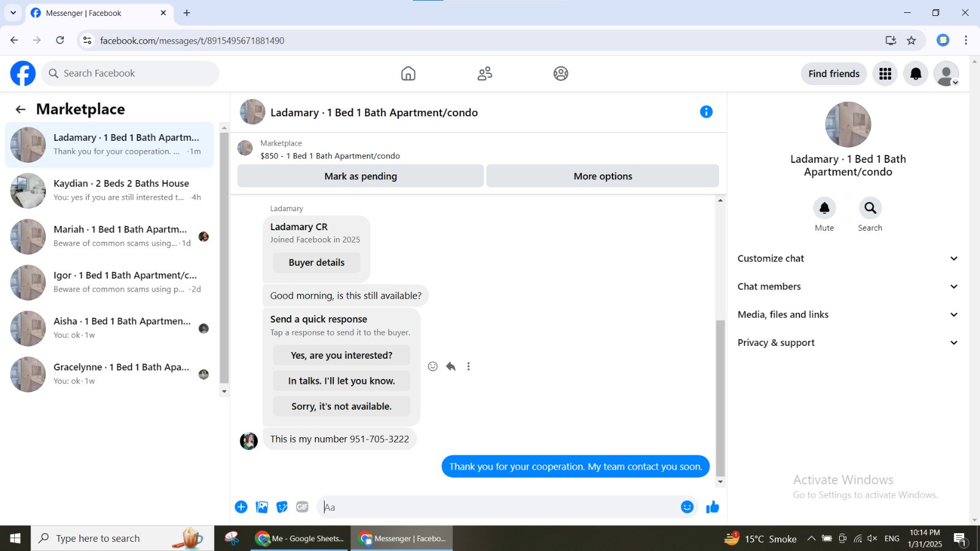Click the Windows taskbar search box
Viewport: 980px width, 551px height.
pos(123,539)
